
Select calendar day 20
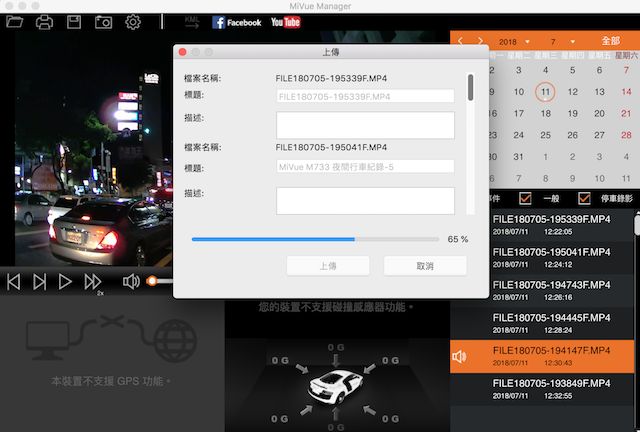[x=599, y=114]
